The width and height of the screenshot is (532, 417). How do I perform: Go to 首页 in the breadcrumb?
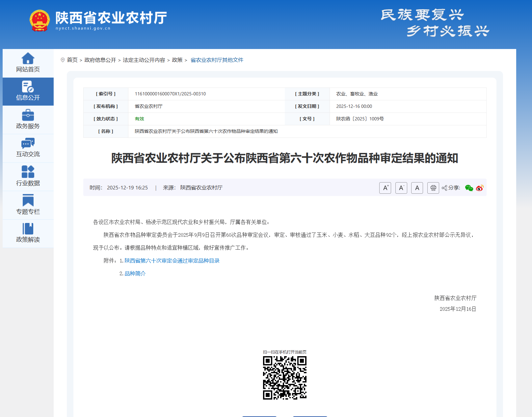pyautogui.click(x=72, y=60)
